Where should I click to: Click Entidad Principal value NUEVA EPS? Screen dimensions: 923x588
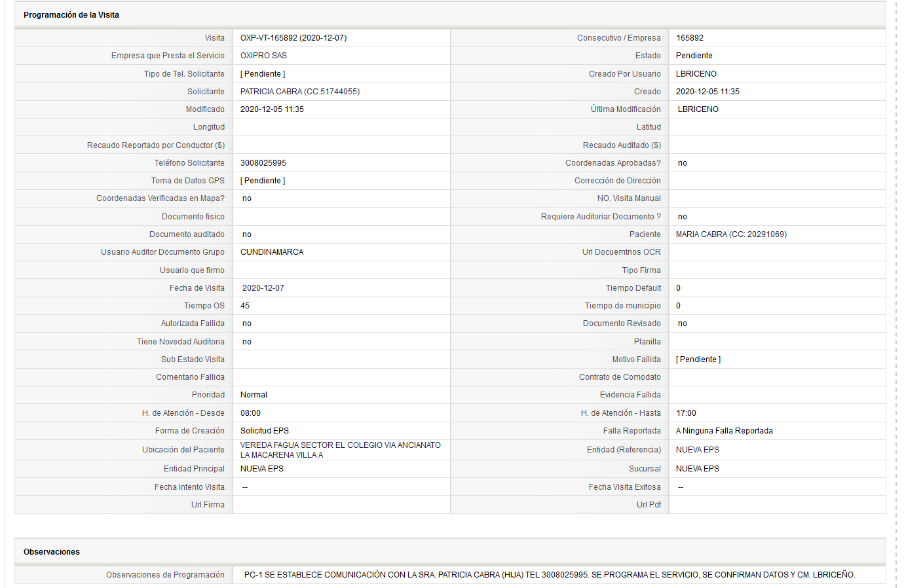click(x=262, y=469)
